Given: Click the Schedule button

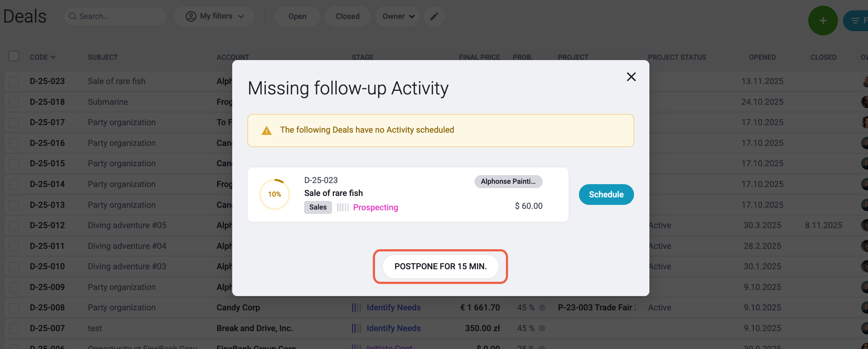Looking at the screenshot, I should point(606,195).
